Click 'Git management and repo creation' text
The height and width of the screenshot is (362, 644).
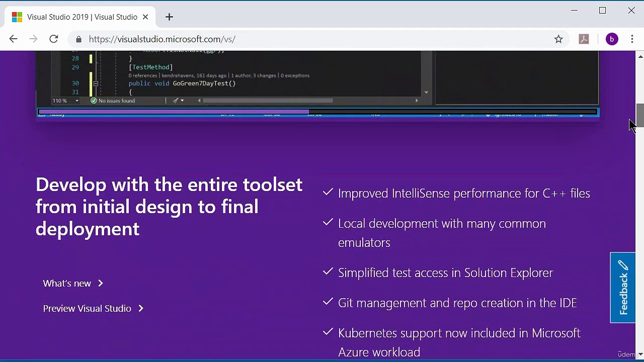[x=457, y=303]
